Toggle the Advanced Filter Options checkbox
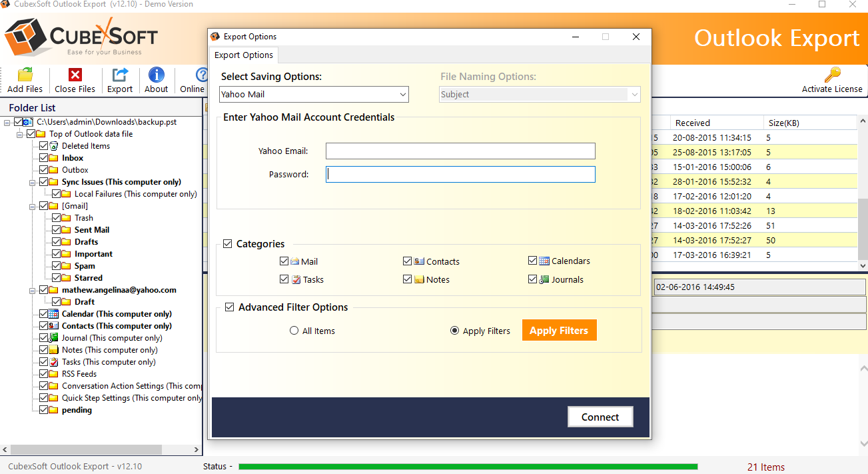Image resolution: width=868 pixels, height=474 pixels. point(230,307)
